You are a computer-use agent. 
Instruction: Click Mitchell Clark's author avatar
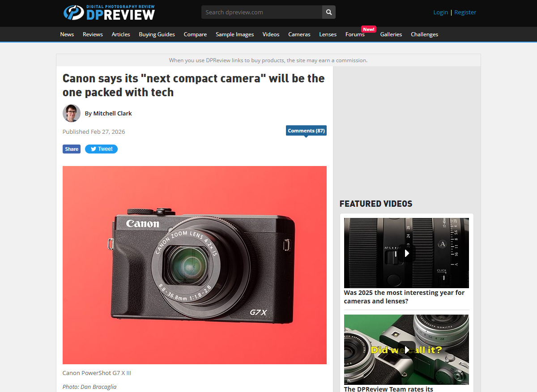pyautogui.click(x=72, y=113)
